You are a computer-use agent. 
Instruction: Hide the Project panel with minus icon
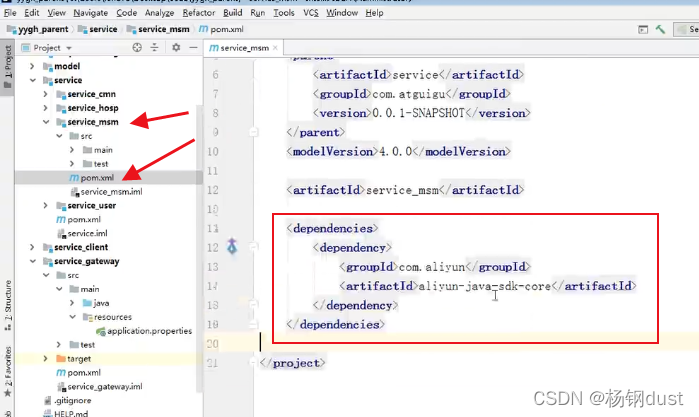point(193,47)
